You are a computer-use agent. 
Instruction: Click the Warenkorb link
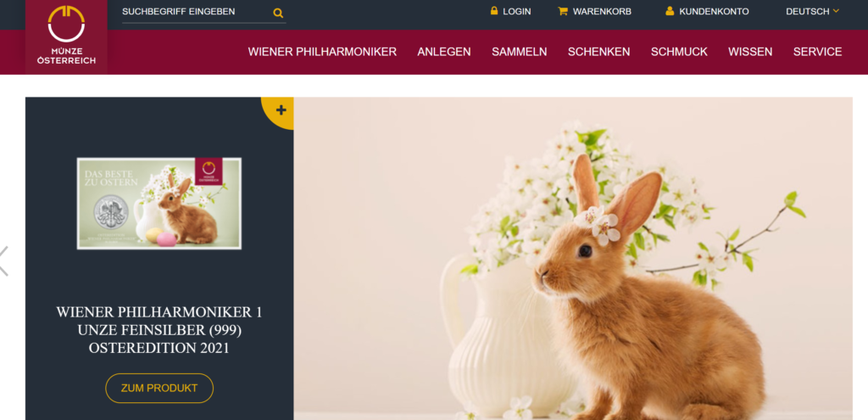[x=602, y=11]
